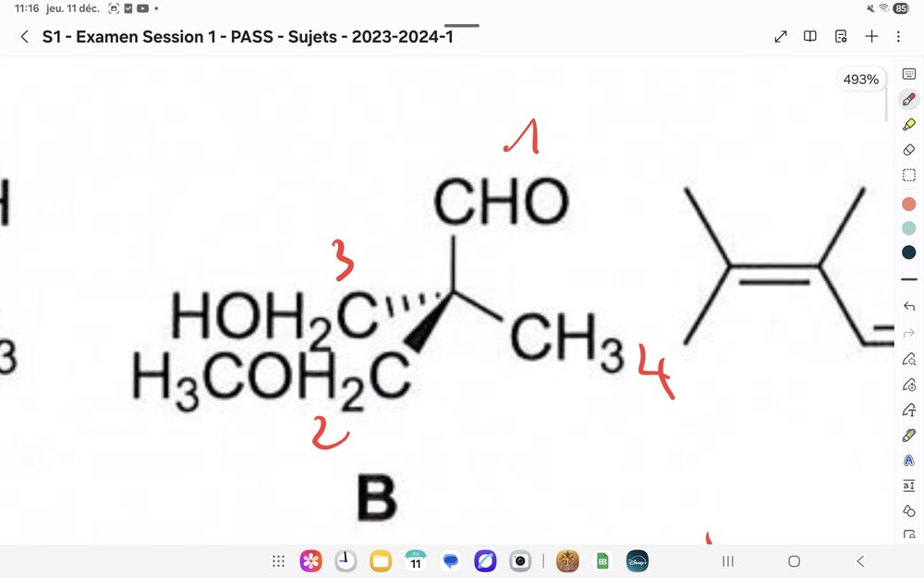Open the page settings icon
Viewport: 924px width, 578px height.
coord(840,36)
